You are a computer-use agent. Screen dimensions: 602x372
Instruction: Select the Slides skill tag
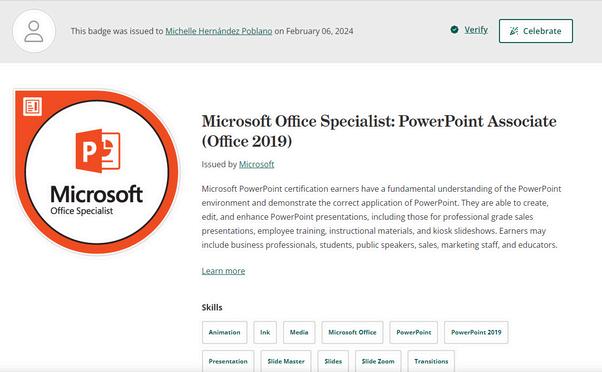pyautogui.click(x=333, y=361)
